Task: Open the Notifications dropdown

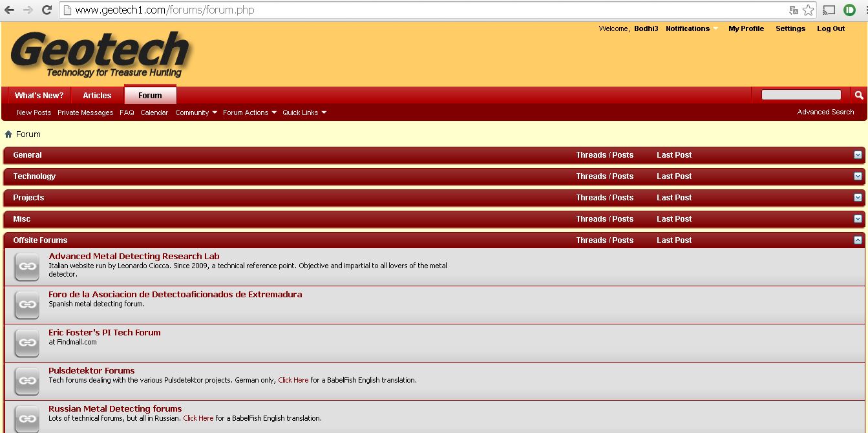Action: [x=692, y=28]
